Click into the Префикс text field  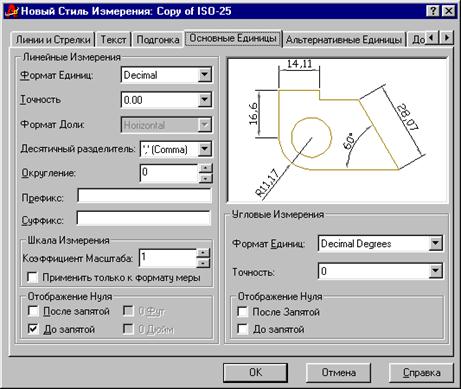point(144,196)
